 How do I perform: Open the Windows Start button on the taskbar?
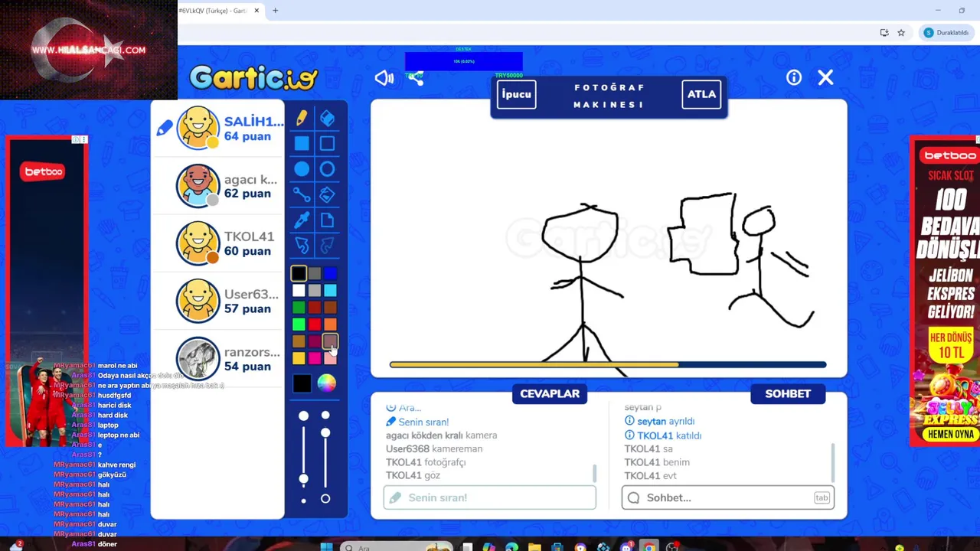[326, 546]
